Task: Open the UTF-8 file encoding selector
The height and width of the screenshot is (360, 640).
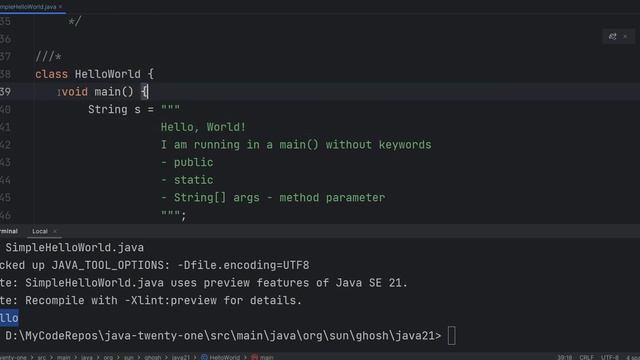Action: 609,357
